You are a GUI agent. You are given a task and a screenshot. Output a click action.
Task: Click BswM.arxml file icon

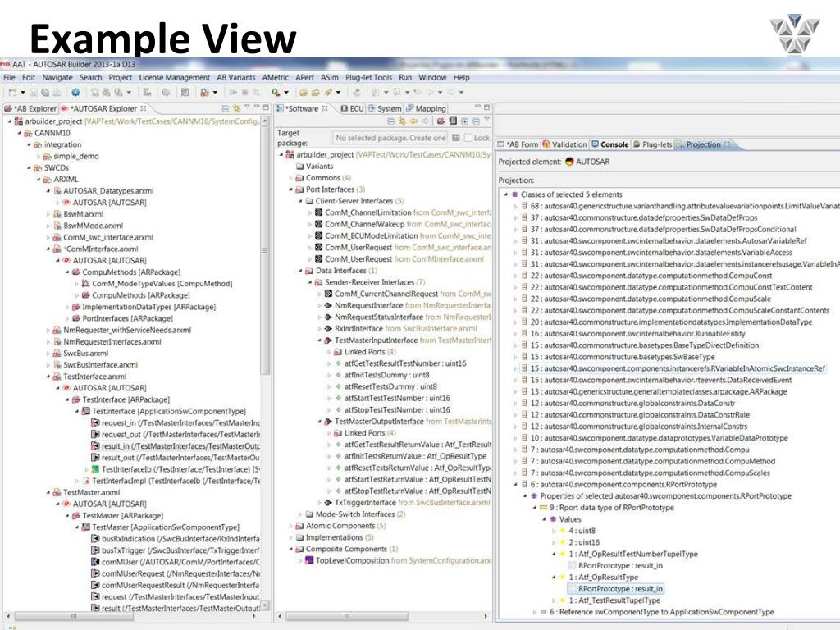click(57, 214)
